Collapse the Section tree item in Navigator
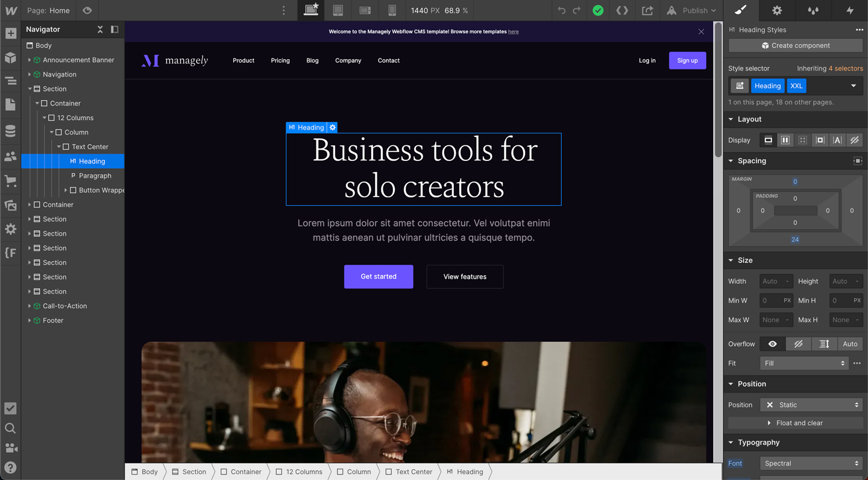The width and height of the screenshot is (868, 480). pos(31,89)
